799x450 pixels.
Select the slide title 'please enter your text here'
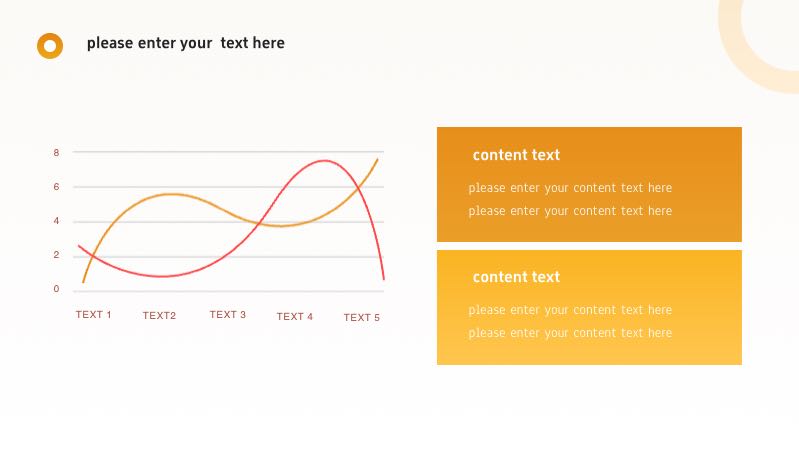tap(185, 43)
